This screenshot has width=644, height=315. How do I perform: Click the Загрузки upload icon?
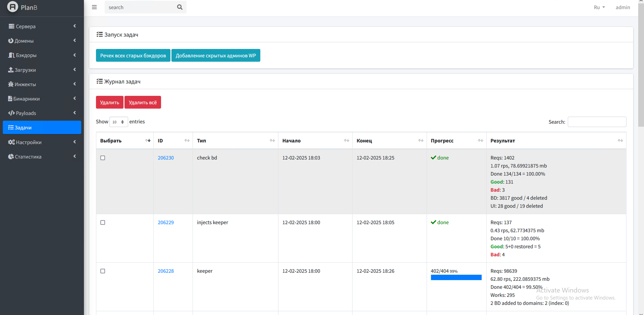tap(11, 70)
